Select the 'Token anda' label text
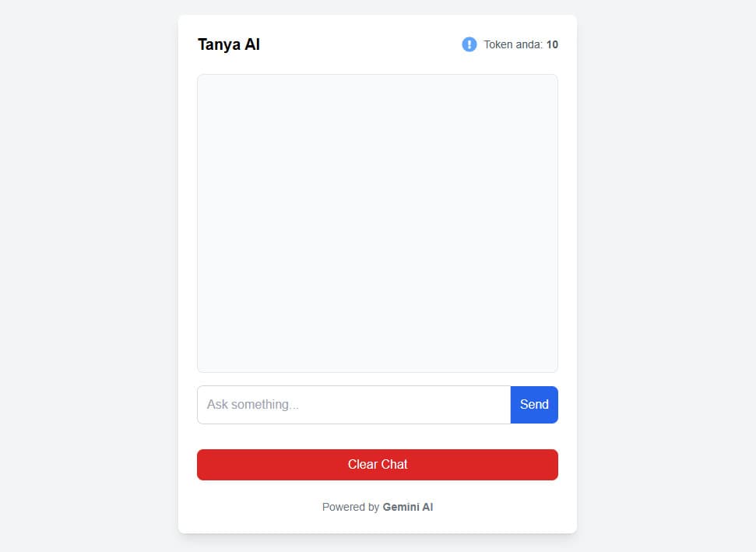The width and height of the screenshot is (756, 552). coord(514,44)
